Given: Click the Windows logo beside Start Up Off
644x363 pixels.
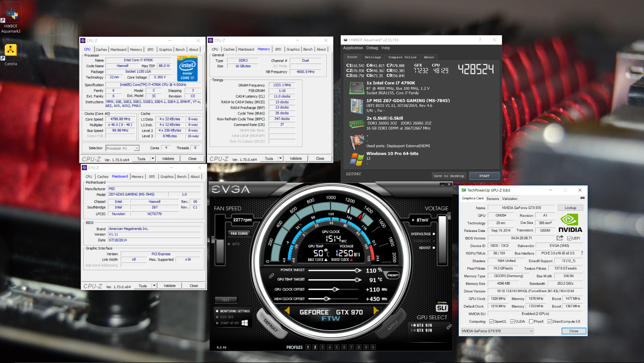Looking at the screenshot, I should pyautogui.click(x=245, y=323).
